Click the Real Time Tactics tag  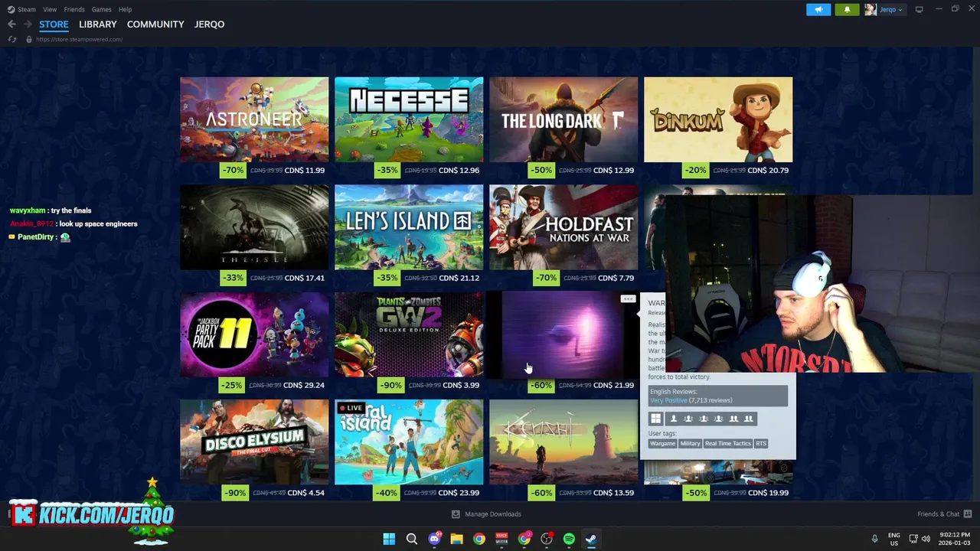point(727,444)
